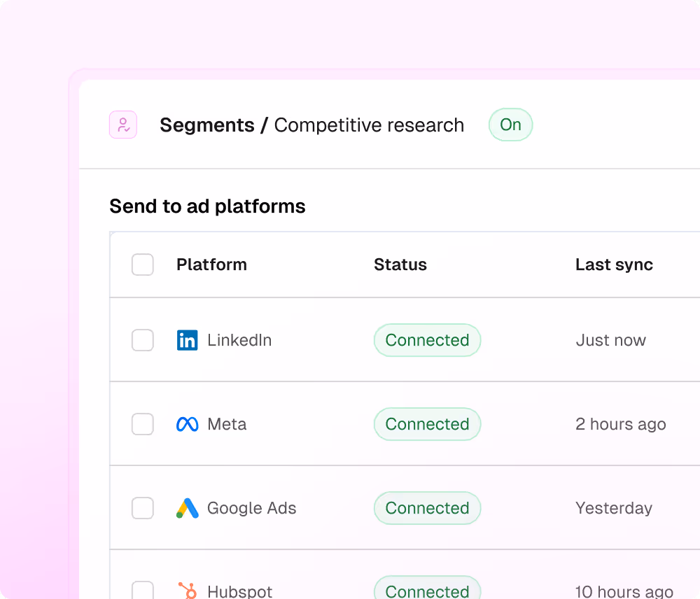Sort by Platform column header
This screenshot has height=599, width=700.
(x=211, y=265)
